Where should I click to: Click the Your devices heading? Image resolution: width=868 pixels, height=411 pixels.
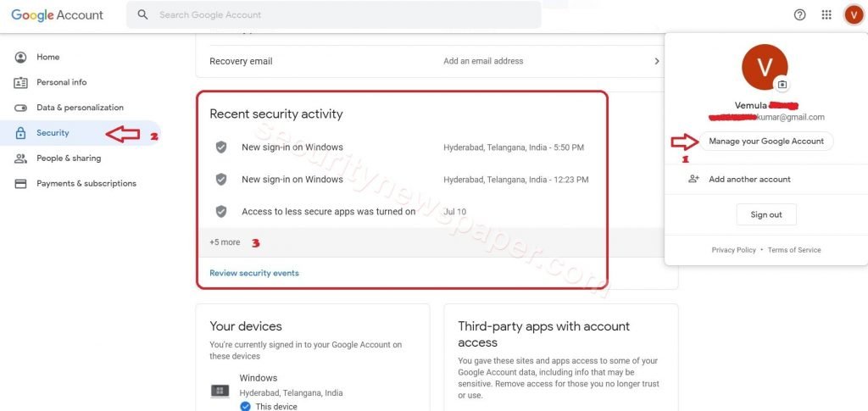pyautogui.click(x=246, y=326)
